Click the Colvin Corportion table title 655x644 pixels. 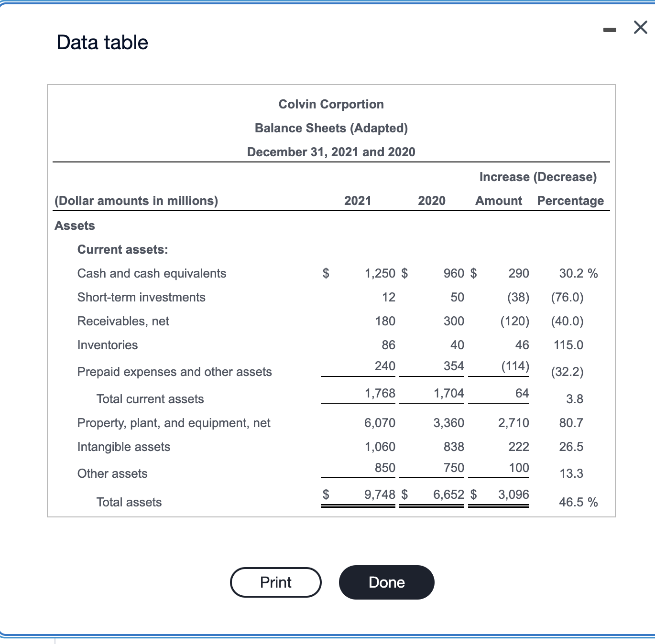coord(331,104)
